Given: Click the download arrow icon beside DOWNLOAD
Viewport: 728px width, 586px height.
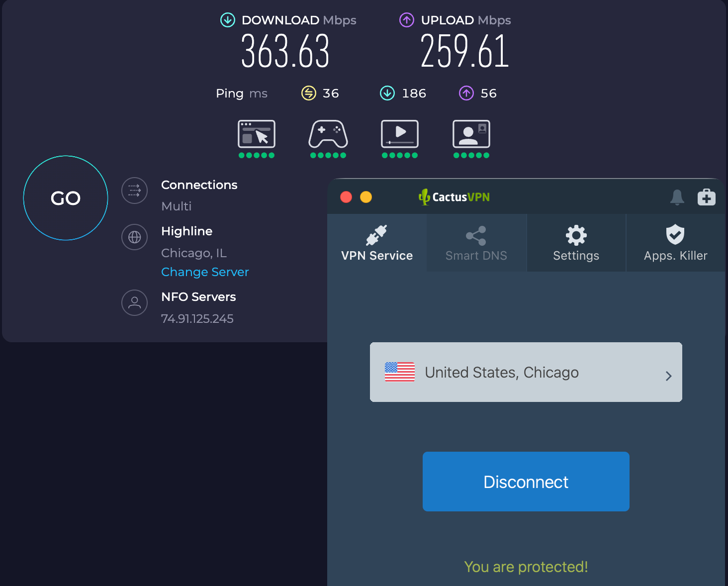Looking at the screenshot, I should point(228,20).
